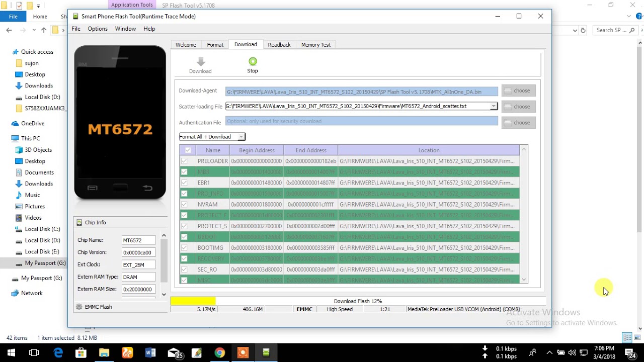Toggle checkbox for MBR row
This screenshot has width=644, height=362.
[184, 172]
